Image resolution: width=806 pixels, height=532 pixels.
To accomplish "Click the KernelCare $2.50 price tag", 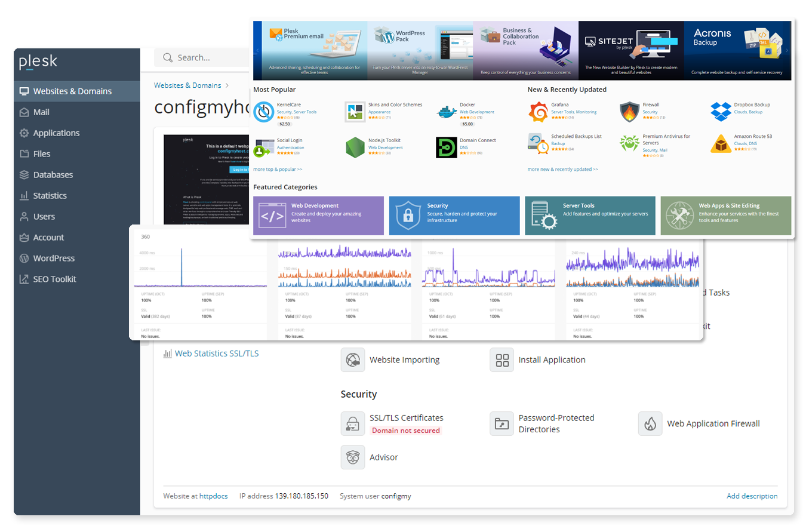I will click(284, 124).
